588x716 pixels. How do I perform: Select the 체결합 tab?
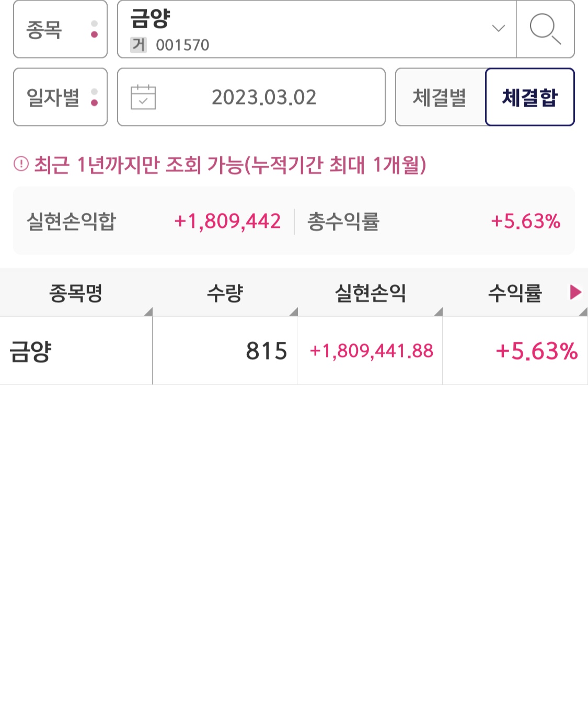tap(529, 97)
